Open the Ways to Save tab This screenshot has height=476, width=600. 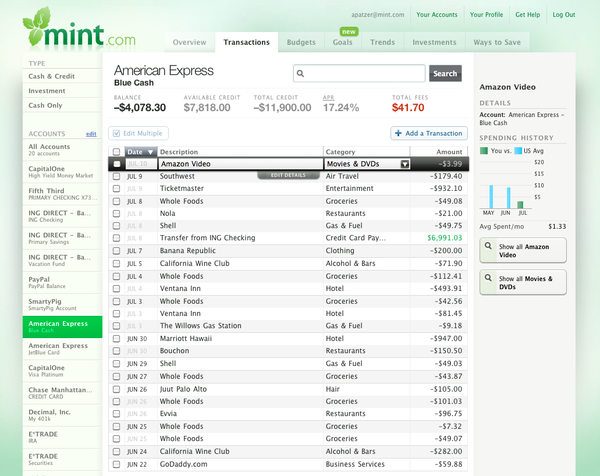[497, 42]
